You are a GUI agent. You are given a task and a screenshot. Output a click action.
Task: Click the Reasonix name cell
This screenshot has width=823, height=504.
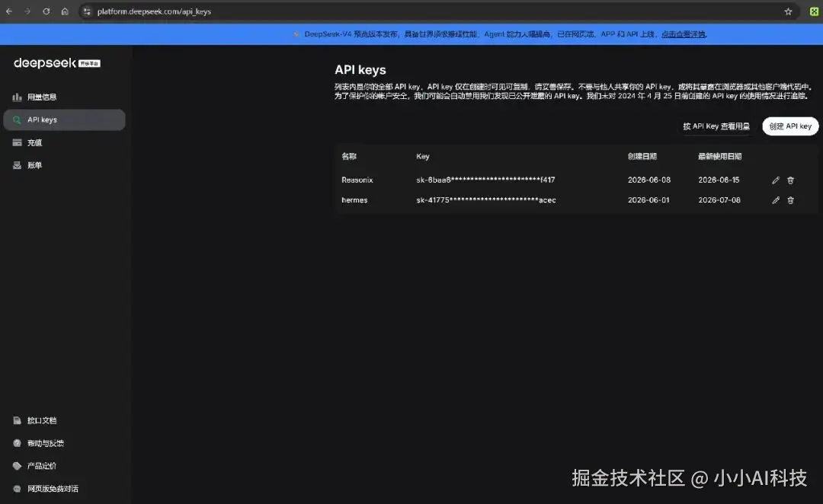pos(357,180)
